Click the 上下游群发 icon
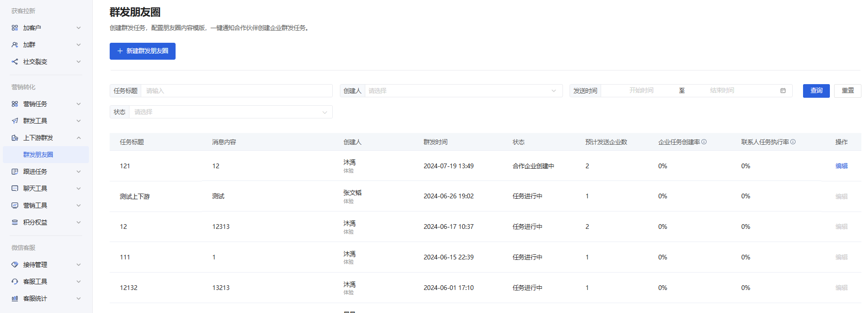 (x=15, y=138)
